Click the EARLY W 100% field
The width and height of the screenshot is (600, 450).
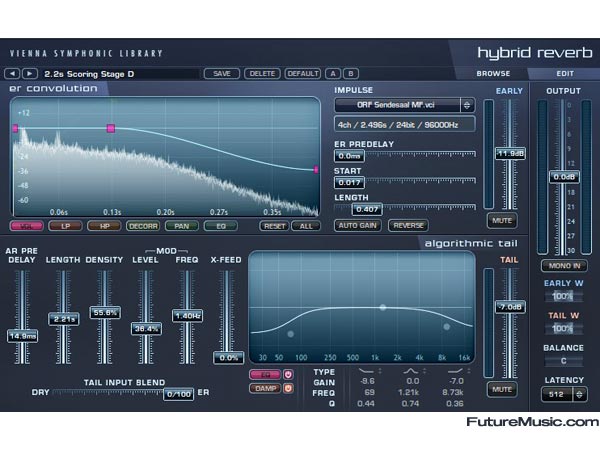tap(563, 296)
